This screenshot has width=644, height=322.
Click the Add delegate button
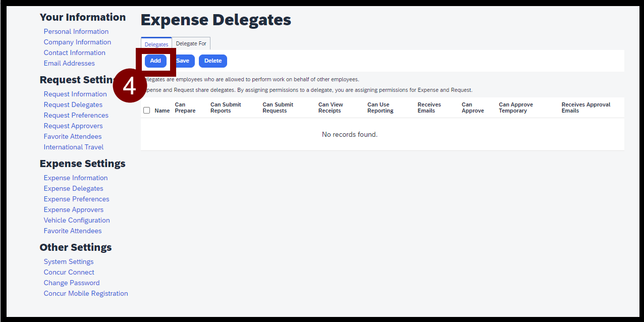pyautogui.click(x=155, y=61)
